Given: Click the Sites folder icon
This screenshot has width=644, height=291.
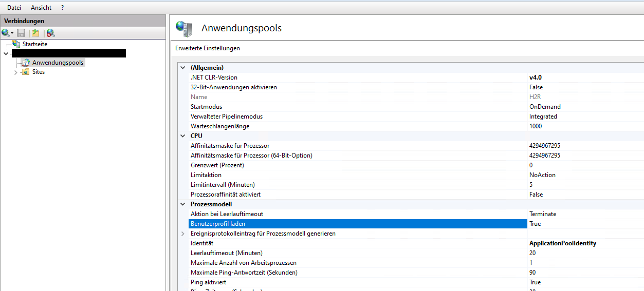Looking at the screenshot, I should coord(26,72).
